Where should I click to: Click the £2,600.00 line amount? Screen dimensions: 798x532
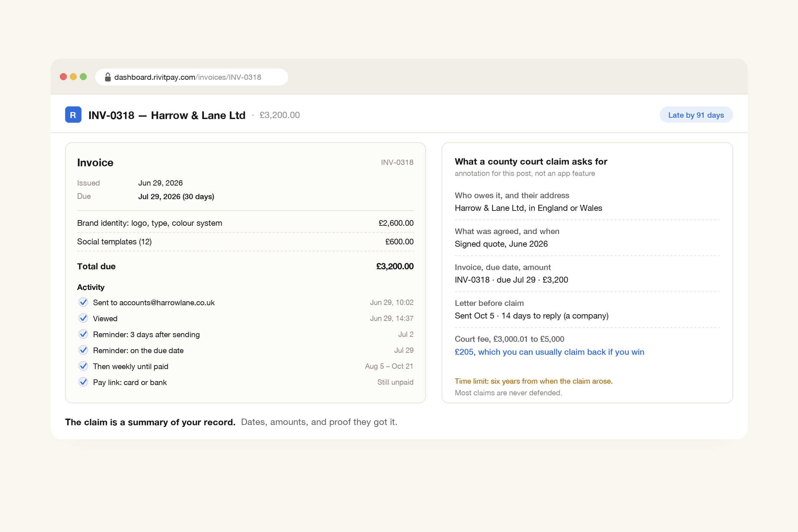(396, 223)
